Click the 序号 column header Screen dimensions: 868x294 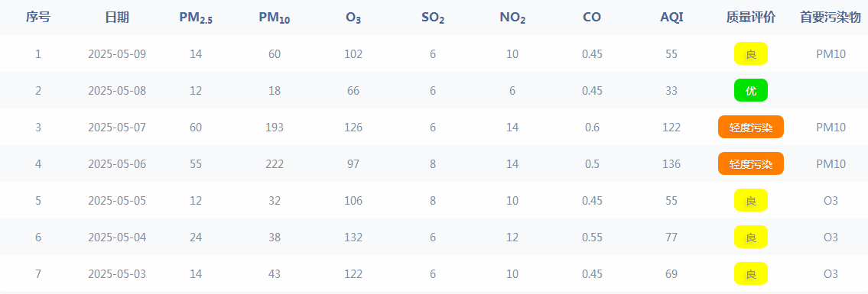click(x=38, y=17)
